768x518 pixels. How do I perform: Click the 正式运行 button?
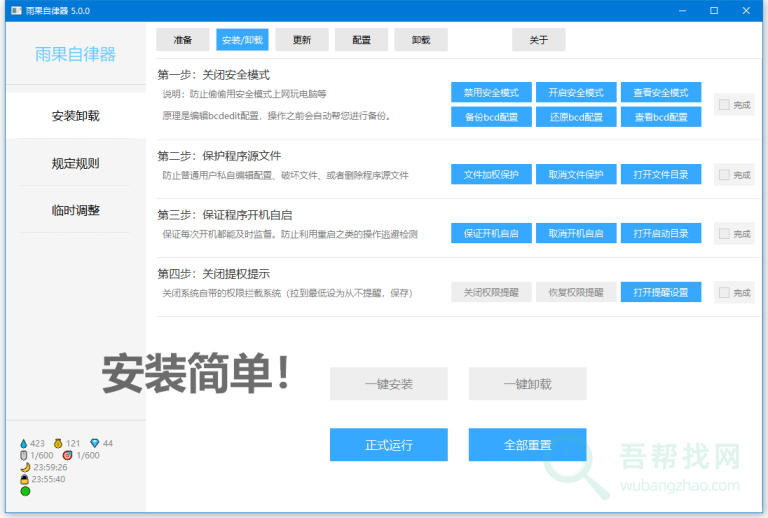(x=389, y=445)
